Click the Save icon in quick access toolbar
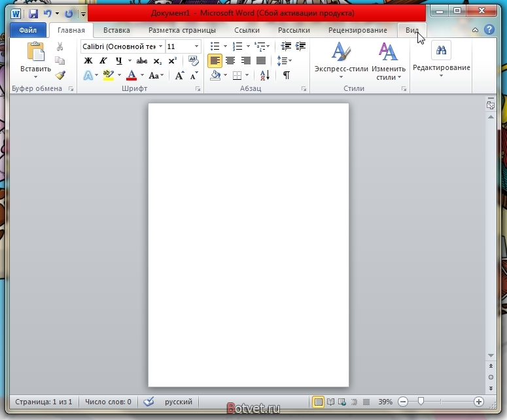Image resolution: width=507 pixels, height=420 pixels. coord(33,14)
